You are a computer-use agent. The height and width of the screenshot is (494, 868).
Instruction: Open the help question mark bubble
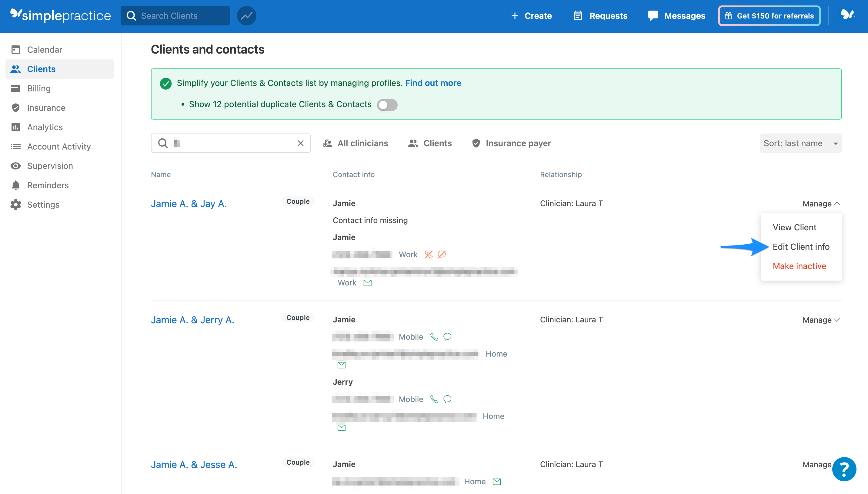click(x=844, y=469)
